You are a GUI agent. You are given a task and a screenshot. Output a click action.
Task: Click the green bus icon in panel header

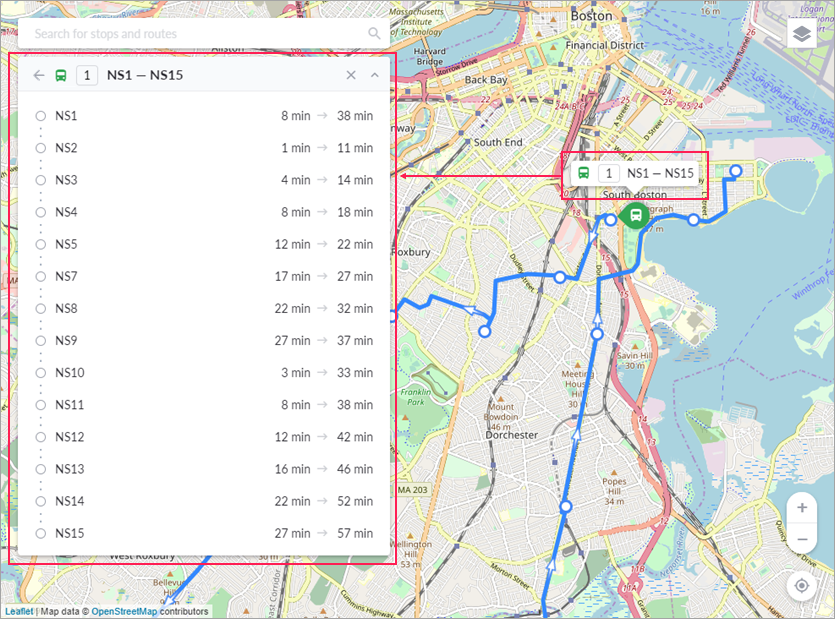(61, 75)
